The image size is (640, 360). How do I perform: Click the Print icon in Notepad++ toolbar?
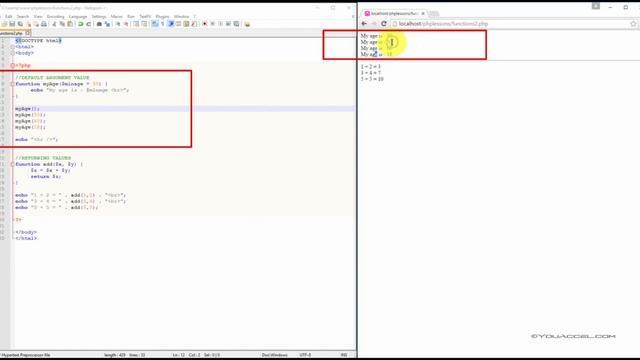point(44,24)
